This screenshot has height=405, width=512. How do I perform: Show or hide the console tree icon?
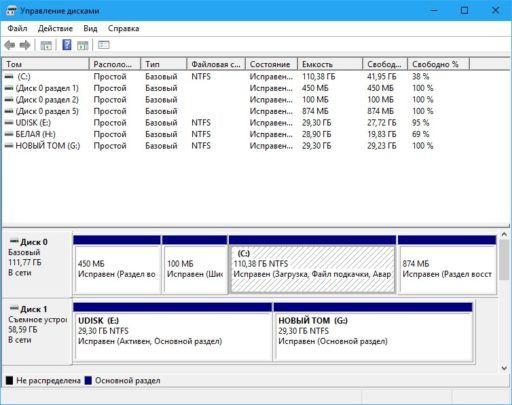point(46,45)
